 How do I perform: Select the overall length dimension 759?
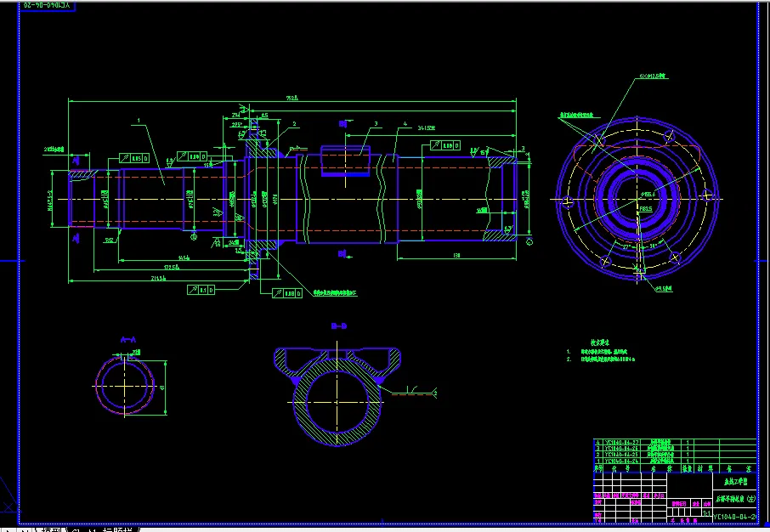292,98
